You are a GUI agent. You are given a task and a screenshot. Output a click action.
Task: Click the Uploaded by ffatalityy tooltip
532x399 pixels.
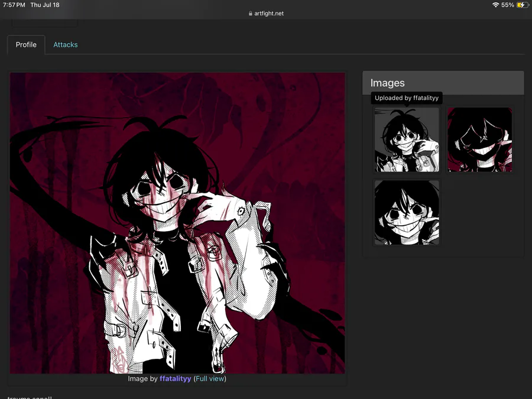[x=407, y=98]
